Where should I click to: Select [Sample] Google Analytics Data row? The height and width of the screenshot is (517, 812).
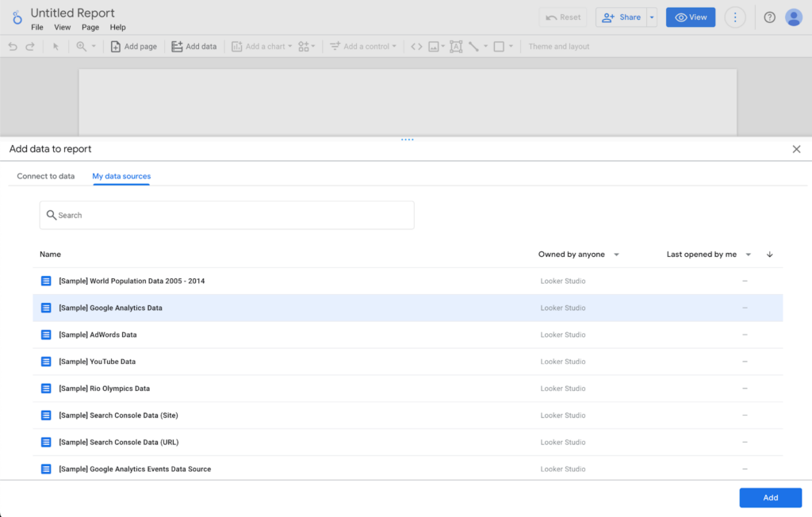pyautogui.click(x=408, y=308)
